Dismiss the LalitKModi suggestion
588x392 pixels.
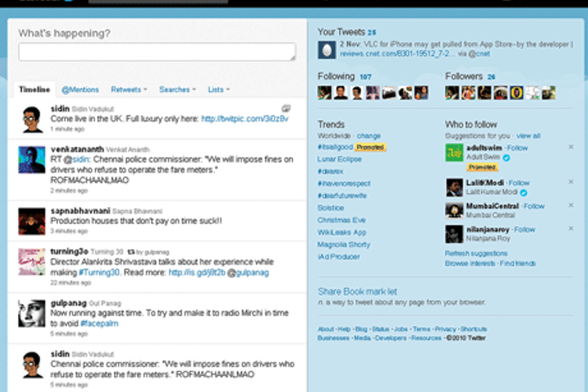(x=571, y=182)
